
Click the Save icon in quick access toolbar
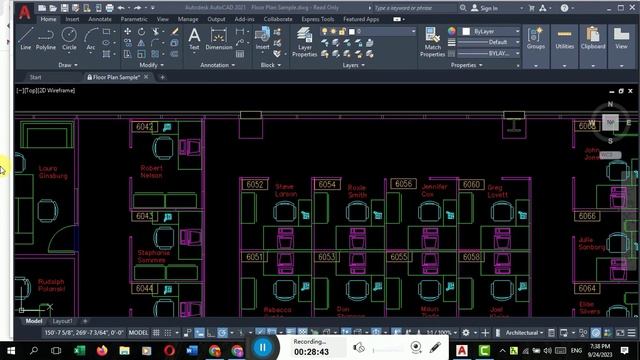pyautogui.click(x=64, y=8)
